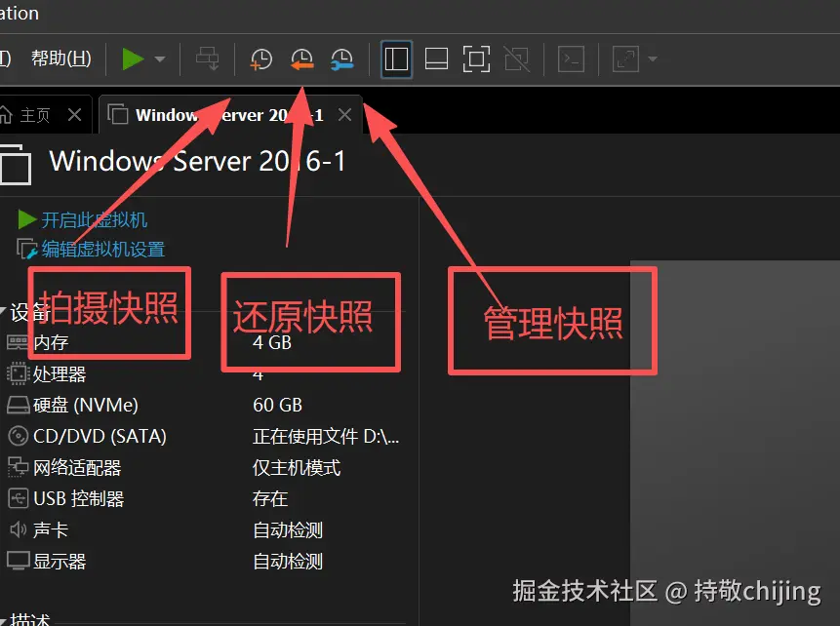Enter full screen mode icon
The image size is (840, 626).
(476, 59)
